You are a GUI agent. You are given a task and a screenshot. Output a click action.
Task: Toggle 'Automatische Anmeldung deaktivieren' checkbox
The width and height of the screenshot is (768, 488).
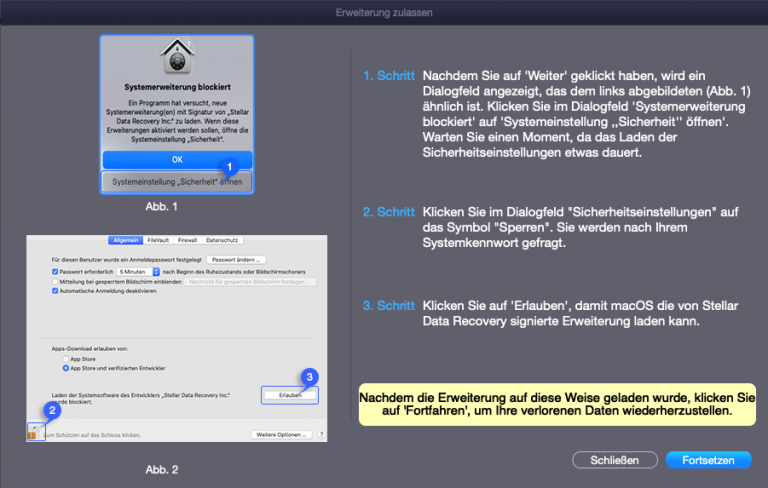(55, 293)
